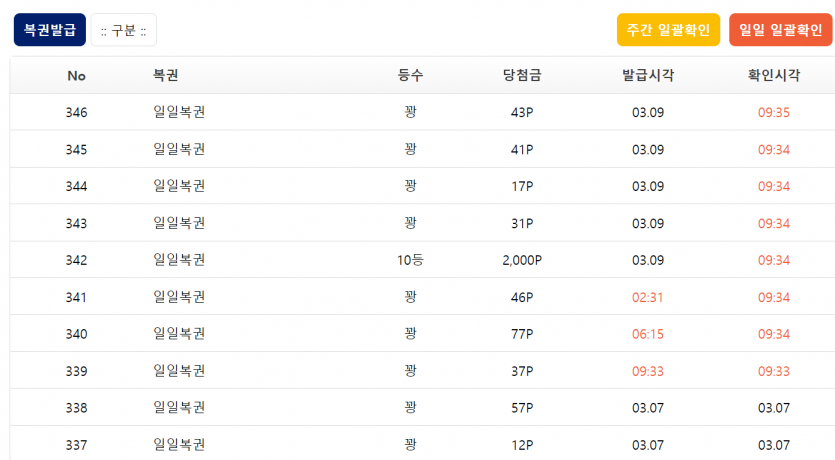This screenshot has width=835, height=460.
Task: Select 일일복권 in row 342
Action: point(179,260)
